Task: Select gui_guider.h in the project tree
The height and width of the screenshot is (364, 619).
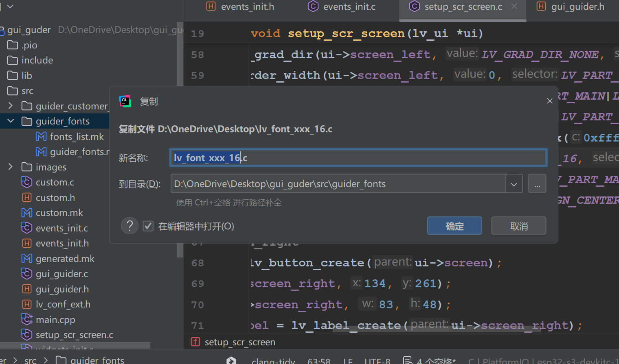Action: [x=62, y=289]
